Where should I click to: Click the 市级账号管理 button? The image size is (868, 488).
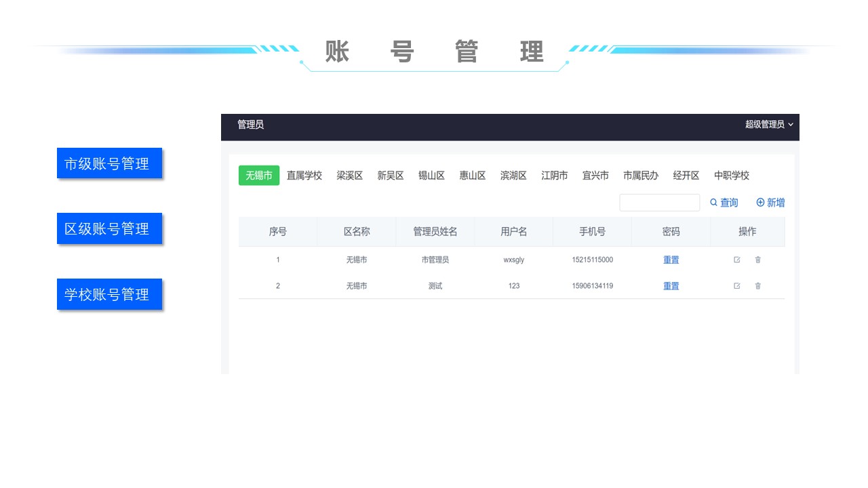pos(109,163)
